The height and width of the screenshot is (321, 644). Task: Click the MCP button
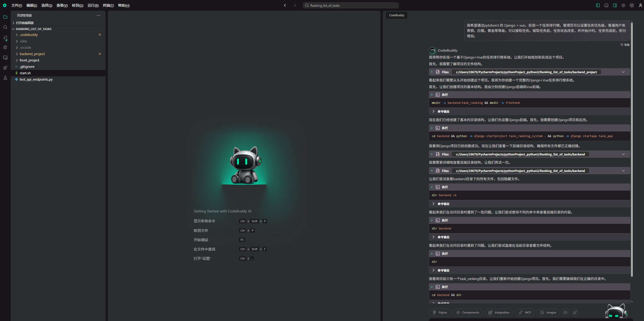pos(525,312)
